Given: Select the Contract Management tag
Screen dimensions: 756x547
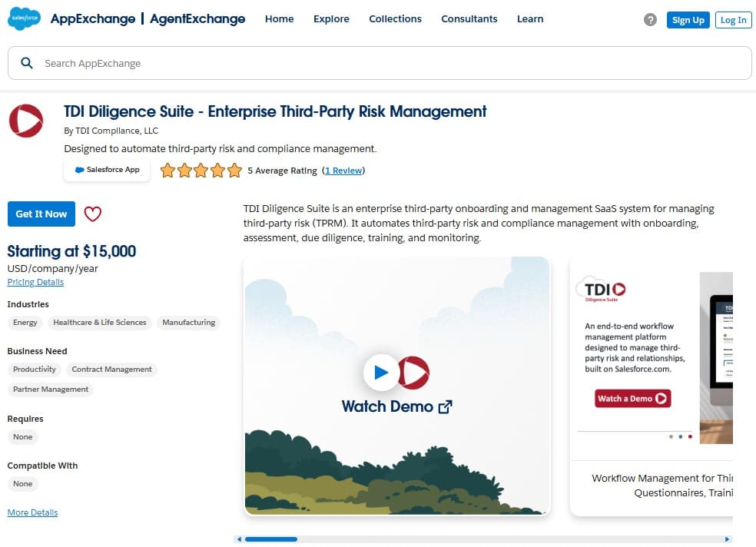Looking at the screenshot, I should (x=112, y=370).
